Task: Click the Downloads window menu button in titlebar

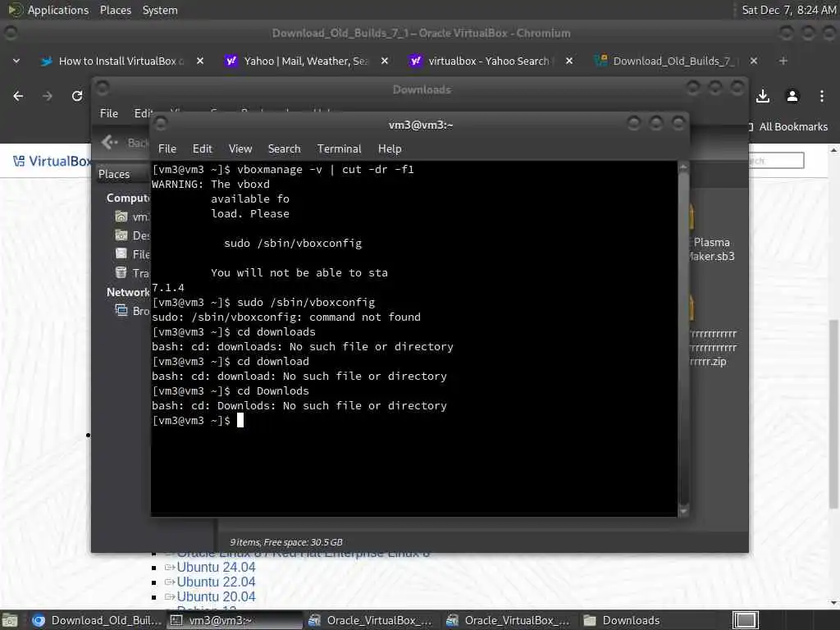Action: [103, 87]
